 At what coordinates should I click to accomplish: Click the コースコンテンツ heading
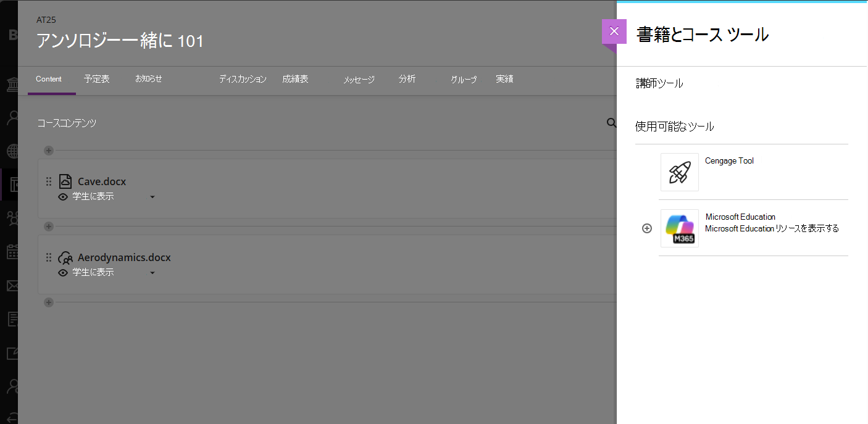point(67,123)
